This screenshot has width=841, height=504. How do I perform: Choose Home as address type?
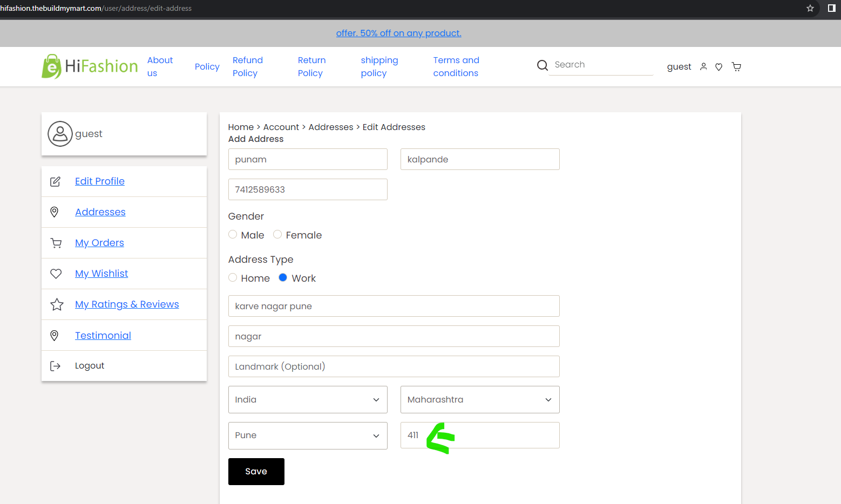pos(233,277)
